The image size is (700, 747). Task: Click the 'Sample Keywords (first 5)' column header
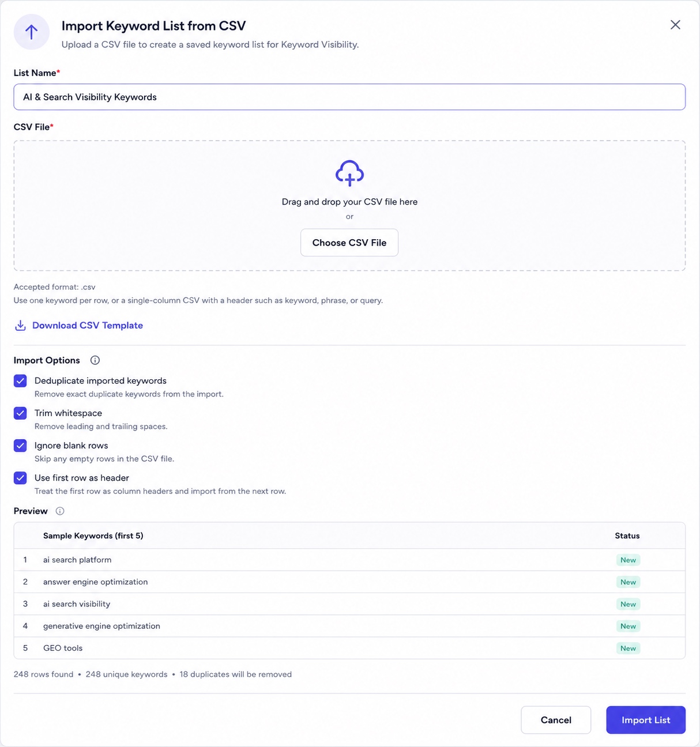93,535
